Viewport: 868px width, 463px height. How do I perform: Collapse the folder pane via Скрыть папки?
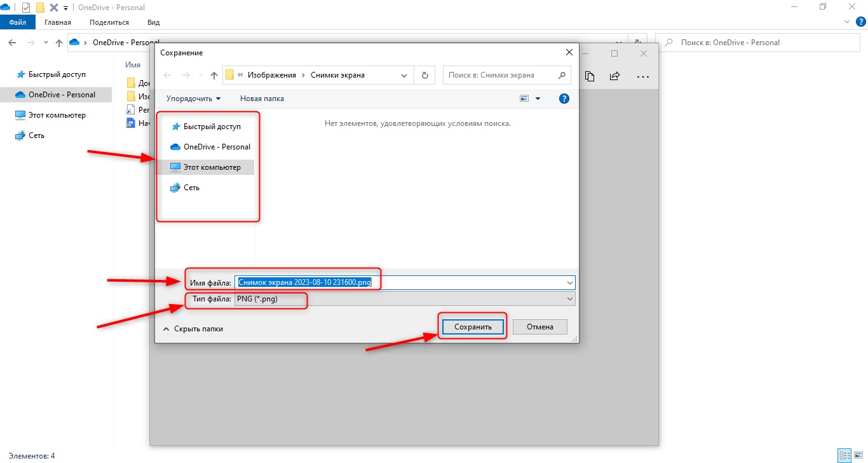[193, 329]
